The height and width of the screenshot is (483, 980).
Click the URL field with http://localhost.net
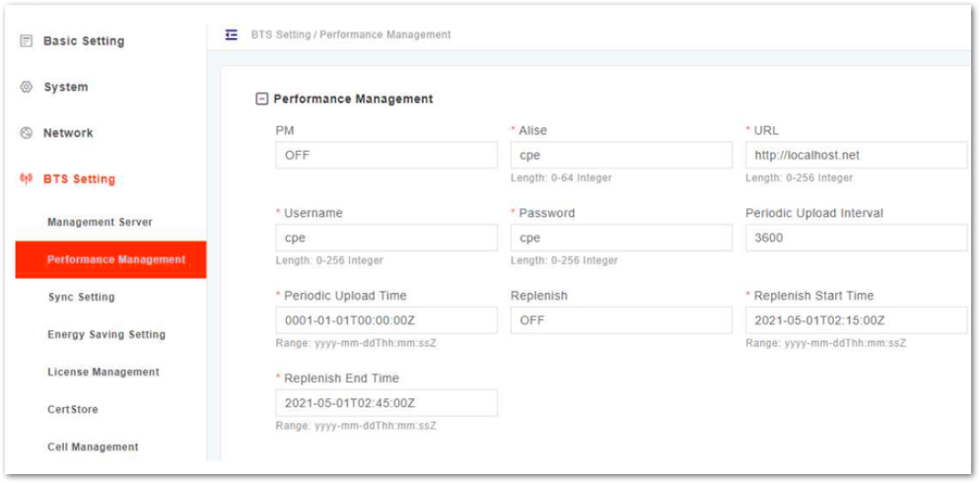(856, 155)
